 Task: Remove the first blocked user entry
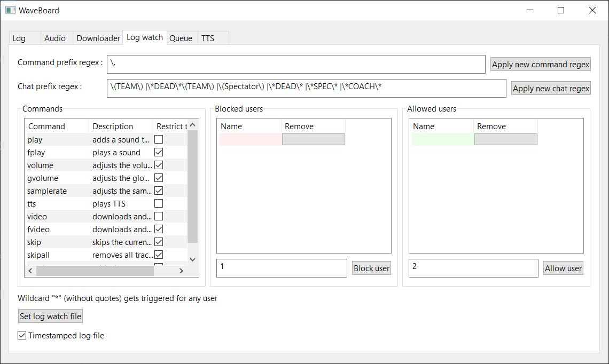tap(313, 139)
